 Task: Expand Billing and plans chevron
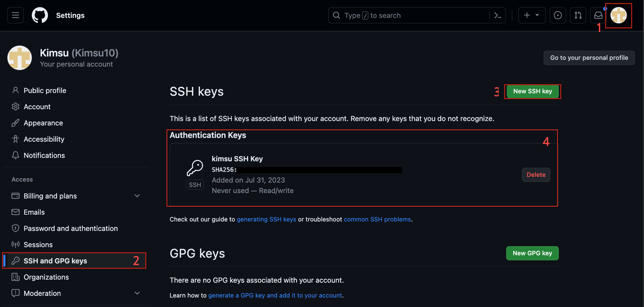click(137, 196)
